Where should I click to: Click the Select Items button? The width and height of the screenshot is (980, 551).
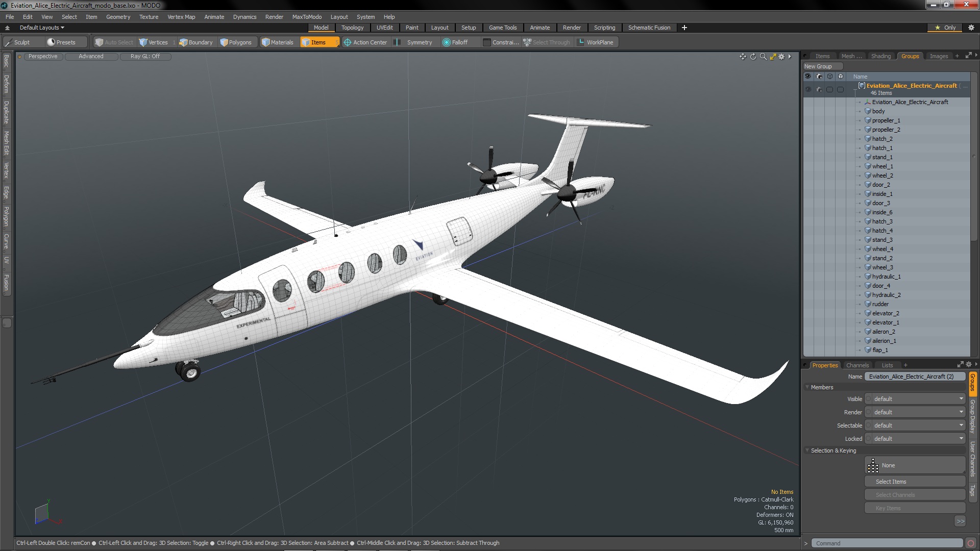(915, 482)
